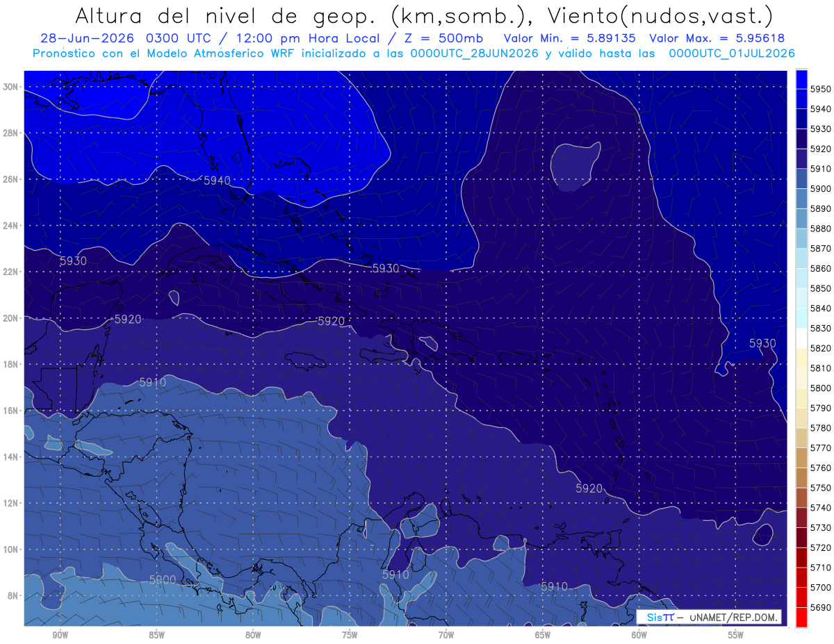Click the 80W longitude axis label
The width and height of the screenshot is (834, 644).
click(253, 635)
